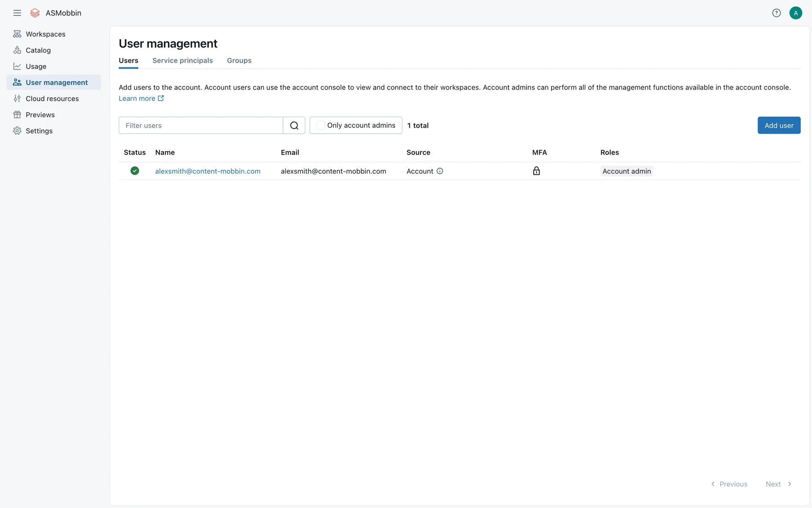Viewport: 812px width, 508px height.
Task: Click the Settings gear in sidebar
Action: [x=17, y=131]
